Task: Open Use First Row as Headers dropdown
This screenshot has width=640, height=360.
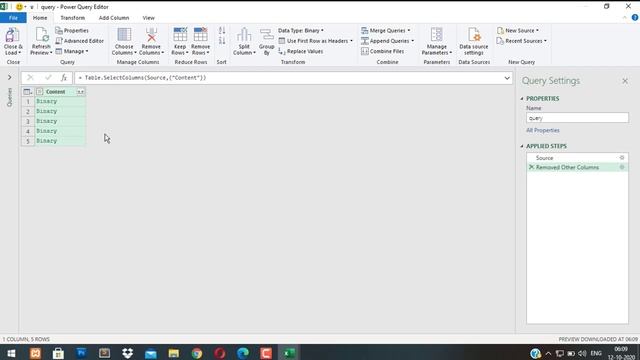Action: click(x=316, y=41)
